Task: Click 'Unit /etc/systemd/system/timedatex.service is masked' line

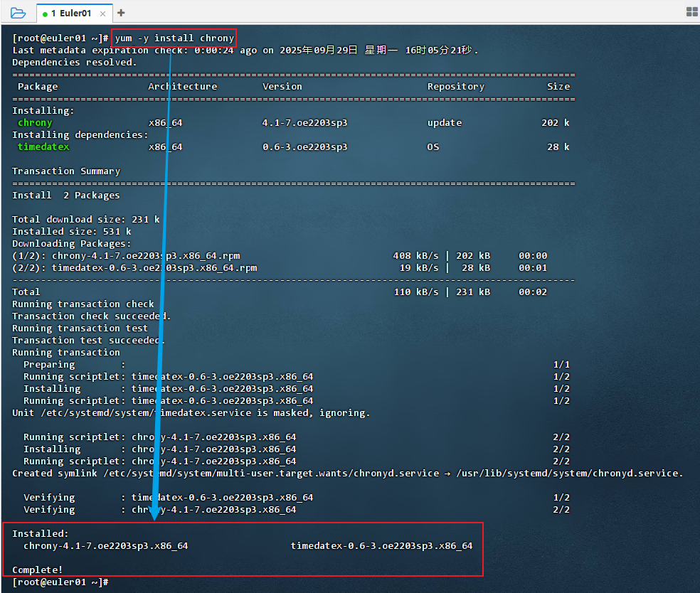Action: (191, 413)
